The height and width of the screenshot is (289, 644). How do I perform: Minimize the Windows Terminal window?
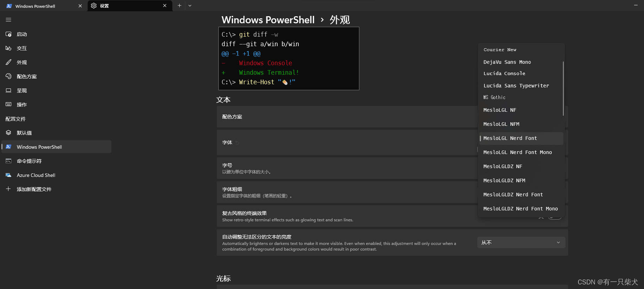point(636,5)
